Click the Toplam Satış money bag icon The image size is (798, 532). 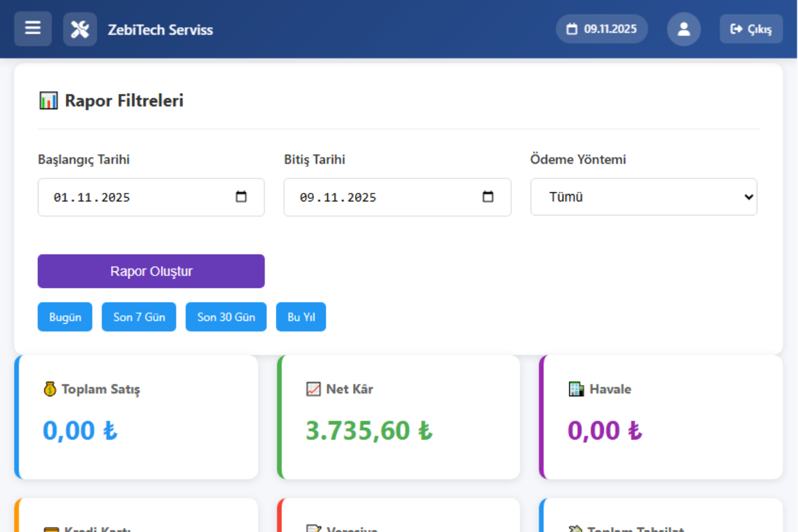click(50, 389)
